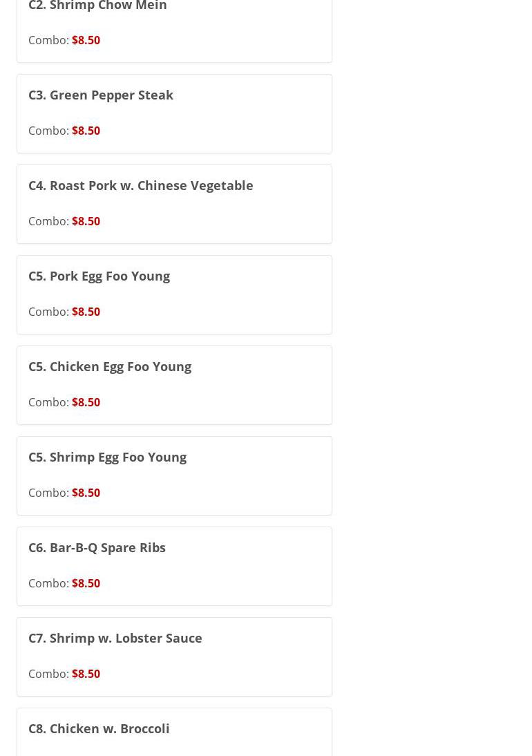Choose C4. Roast Pork w. Chinese Vegetable
Viewport: 532px width, 756px height.
pos(140,185)
